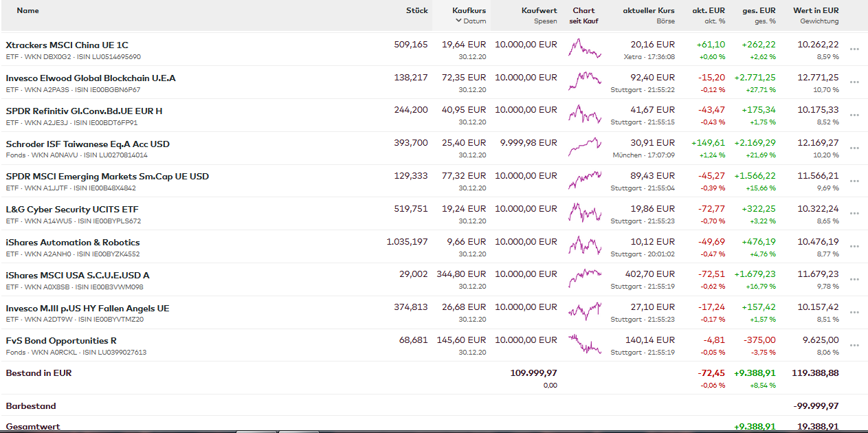
Task: Sort table by Name column header
Action: point(28,10)
